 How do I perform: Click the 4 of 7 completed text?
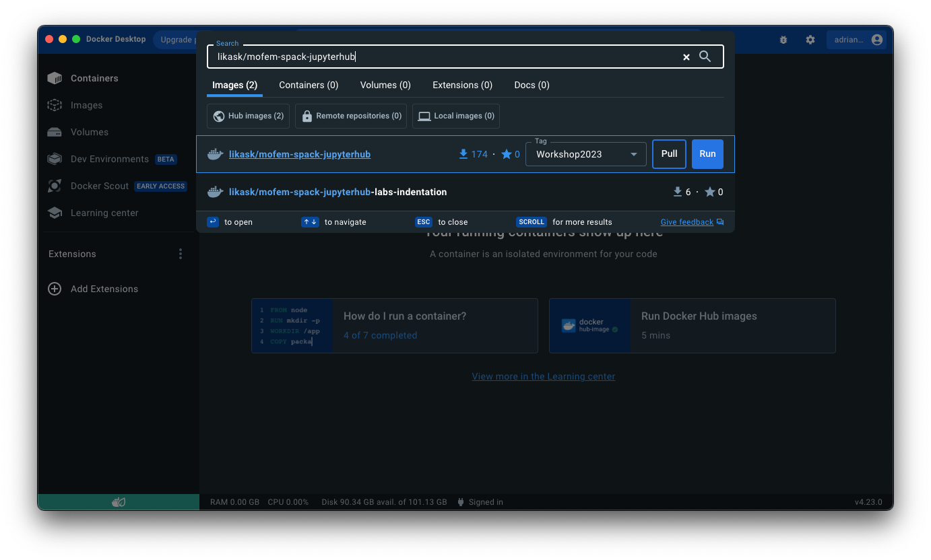pyautogui.click(x=380, y=335)
